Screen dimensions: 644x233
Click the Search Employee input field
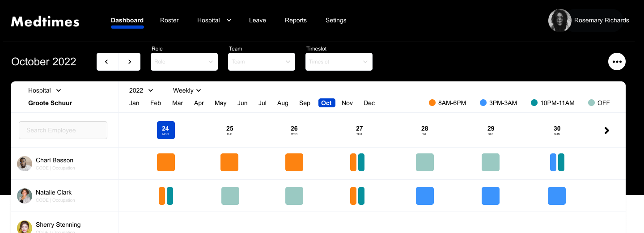(x=63, y=130)
